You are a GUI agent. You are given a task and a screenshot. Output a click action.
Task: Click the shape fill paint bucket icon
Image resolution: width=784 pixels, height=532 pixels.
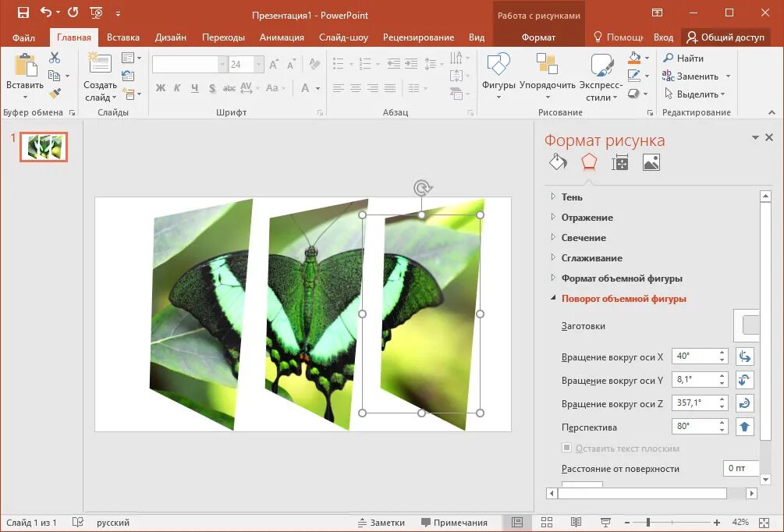coord(634,58)
